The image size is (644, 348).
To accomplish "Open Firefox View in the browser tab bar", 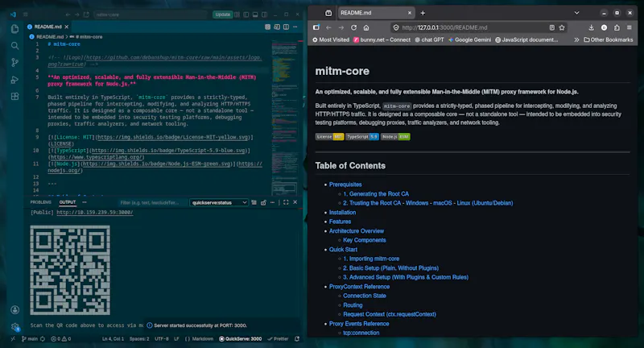I will [328, 13].
